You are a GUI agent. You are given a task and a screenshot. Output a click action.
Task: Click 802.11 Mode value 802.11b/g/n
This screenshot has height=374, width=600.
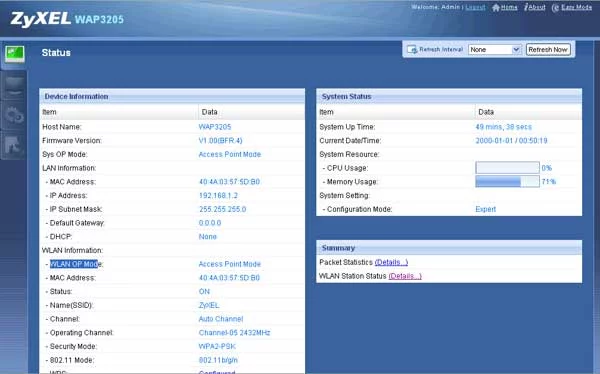point(218,360)
